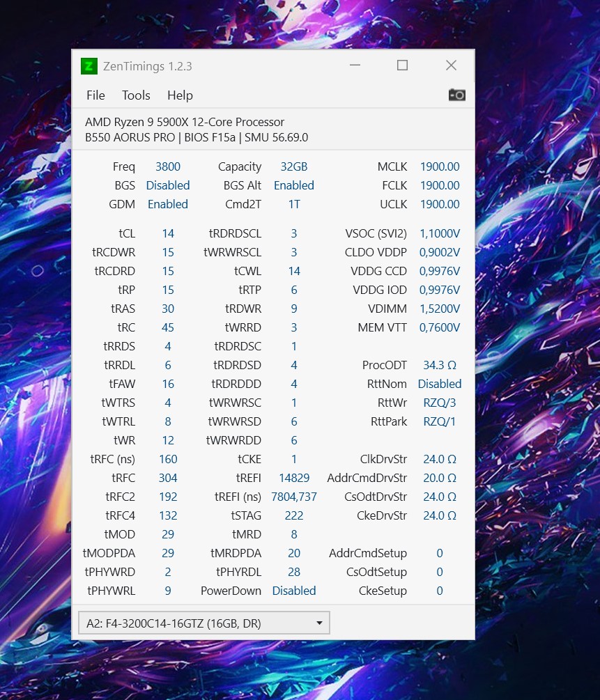The image size is (600, 700).
Task: Click the BGS Alt Enabled value
Action: point(294,185)
